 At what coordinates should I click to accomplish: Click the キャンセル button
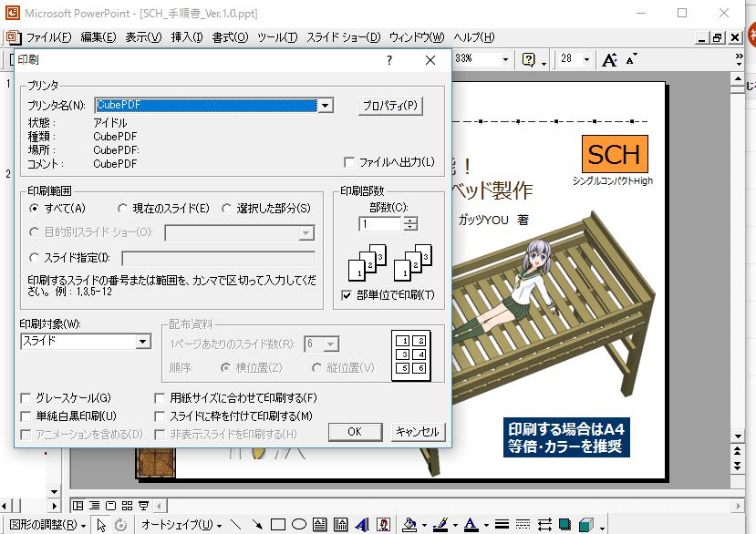coord(418,432)
